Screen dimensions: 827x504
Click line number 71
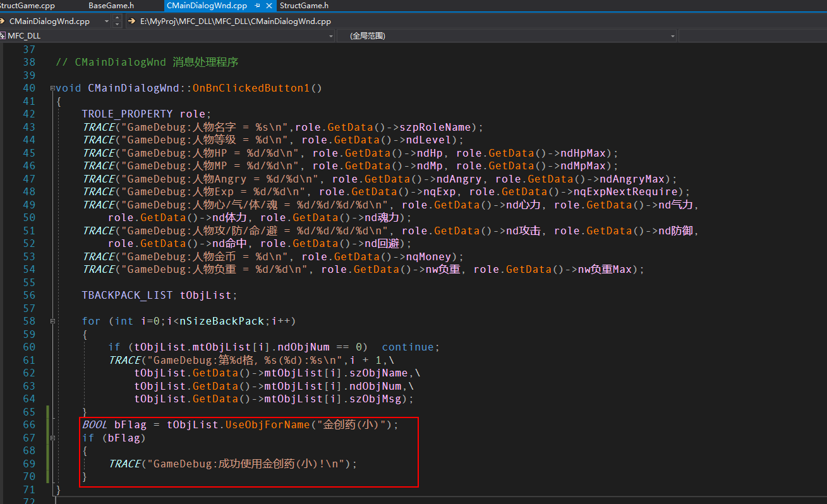point(29,489)
